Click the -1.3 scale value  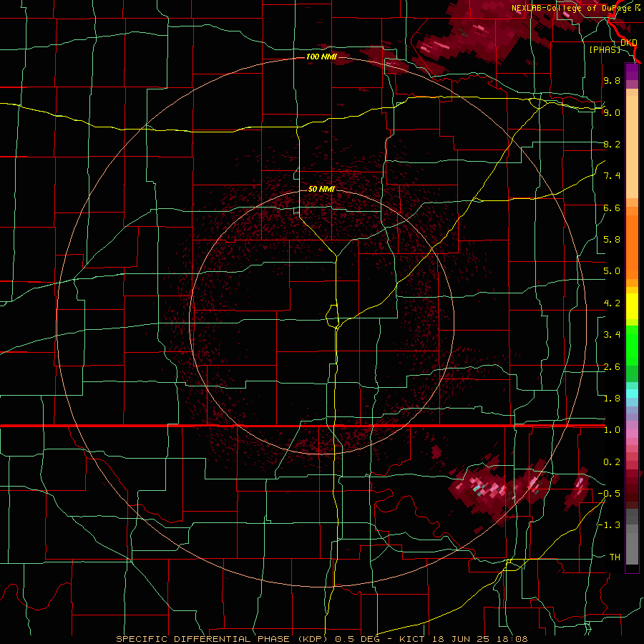tap(609, 525)
